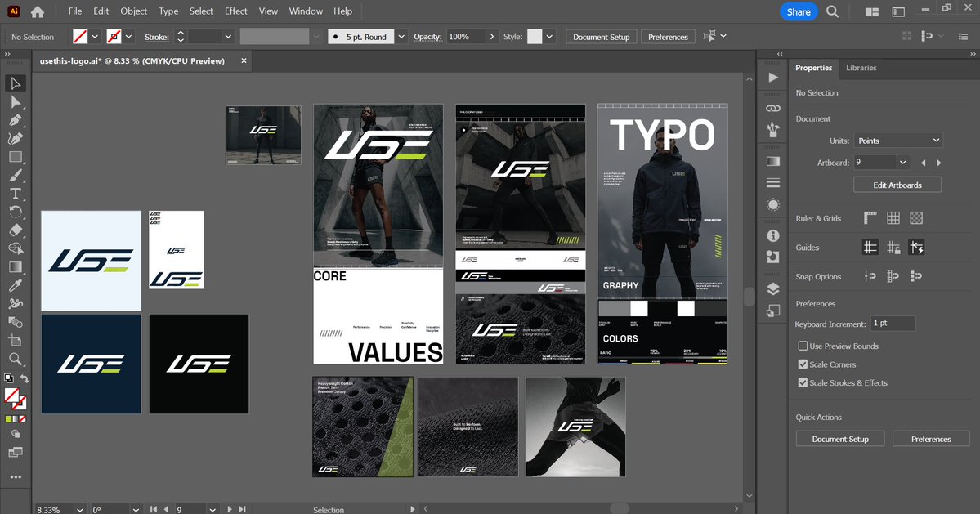
Task: Open the Links panel icon
Action: coord(773,108)
